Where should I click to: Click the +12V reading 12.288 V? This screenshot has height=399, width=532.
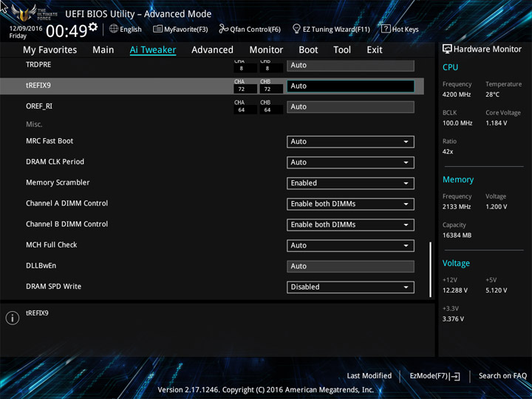point(454,290)
